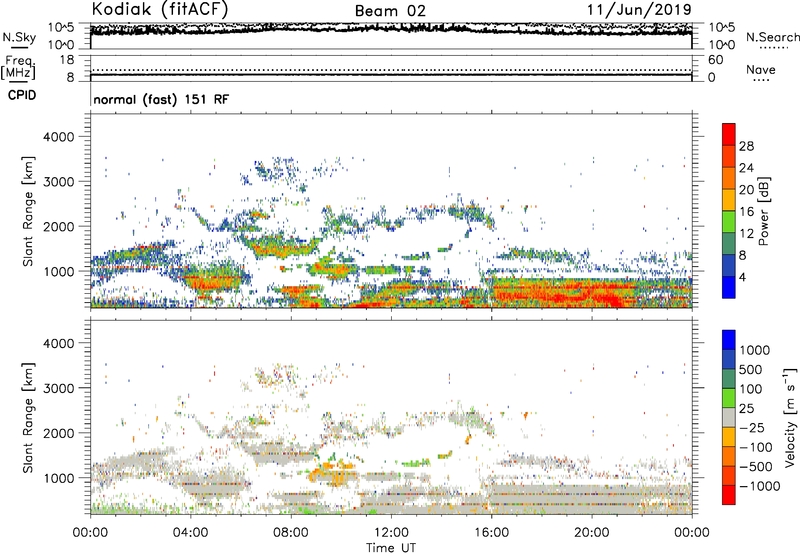
Task: Click the final "00:00" label ending the time axis
Action: [x=692, y=533]
